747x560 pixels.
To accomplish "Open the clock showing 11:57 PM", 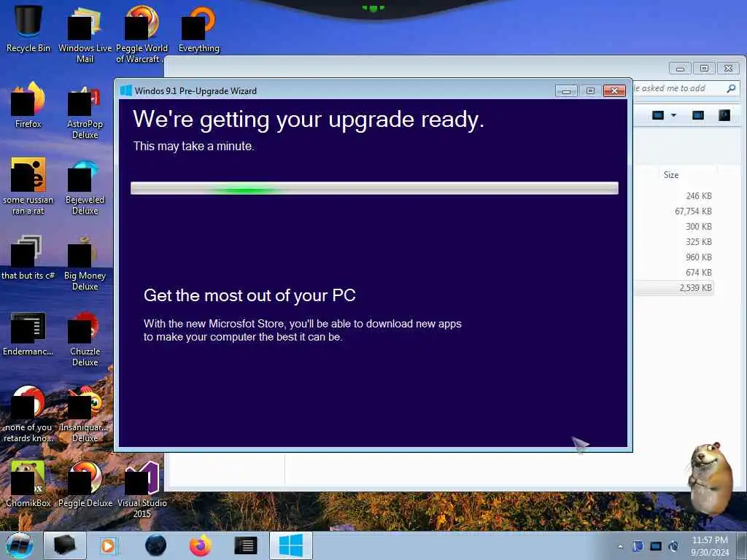I will pyautogui.click(x=709, y=540).
